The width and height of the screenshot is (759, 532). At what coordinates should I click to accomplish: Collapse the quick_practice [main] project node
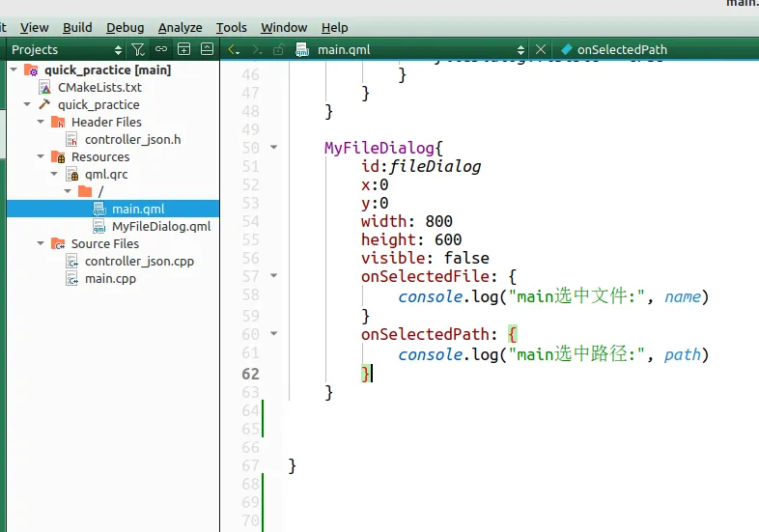click(x=14, y=70)
